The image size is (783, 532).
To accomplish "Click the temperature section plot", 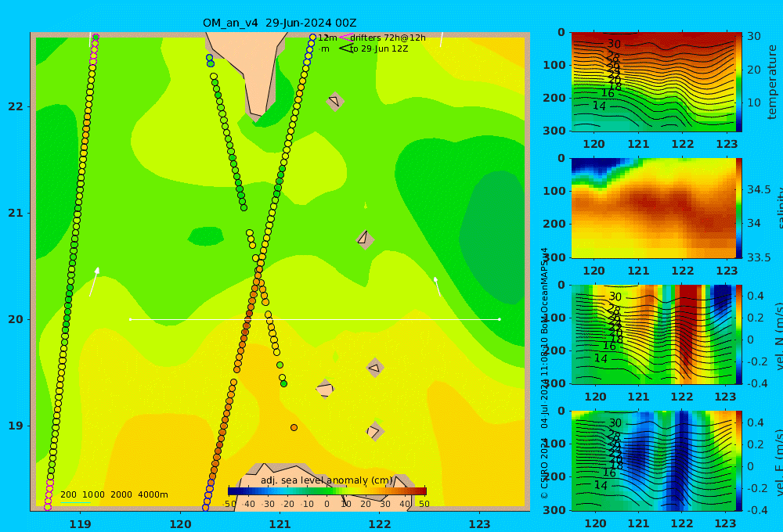I will coord(653,82).
